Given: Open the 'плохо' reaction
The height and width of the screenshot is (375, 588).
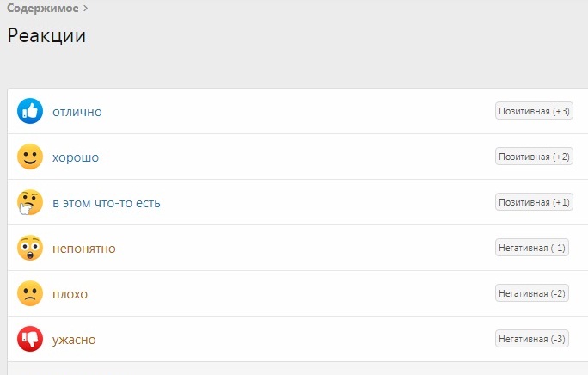Looking at the screenshot, I should coord(70,294).
